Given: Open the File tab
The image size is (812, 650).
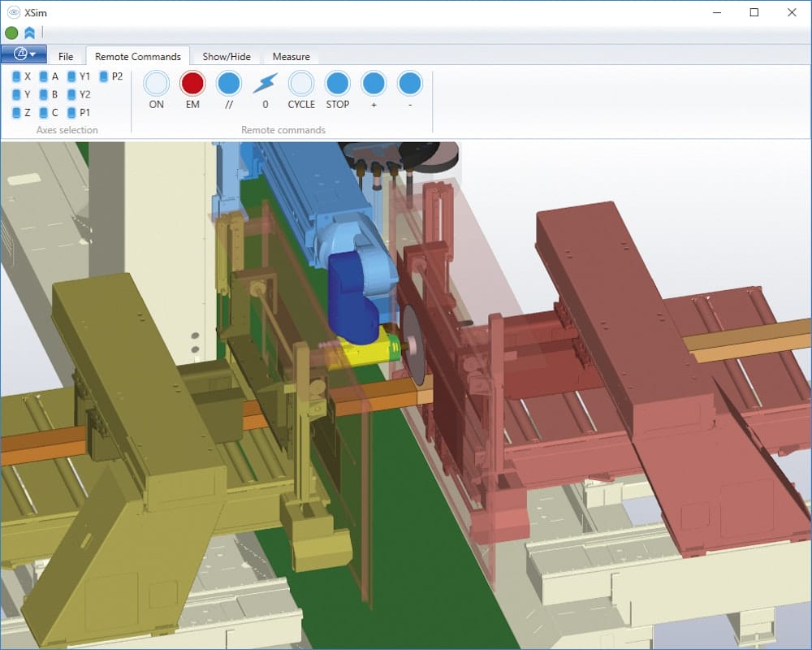Looking at the screenshot, I should click(66, 56).
